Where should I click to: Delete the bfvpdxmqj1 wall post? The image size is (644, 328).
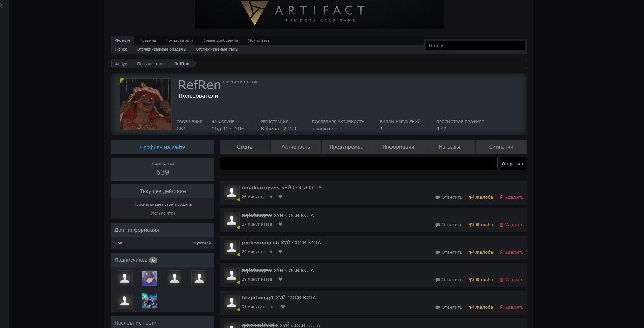click(512, 307)
